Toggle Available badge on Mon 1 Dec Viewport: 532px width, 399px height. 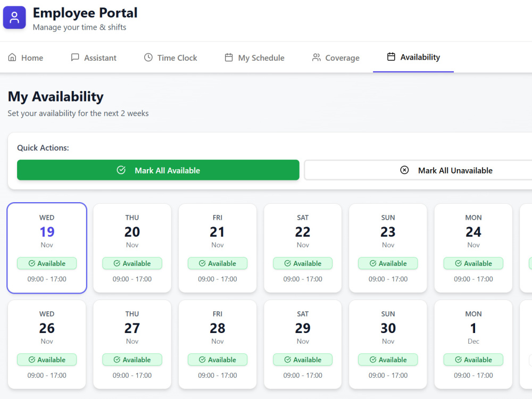coord(473,360)
